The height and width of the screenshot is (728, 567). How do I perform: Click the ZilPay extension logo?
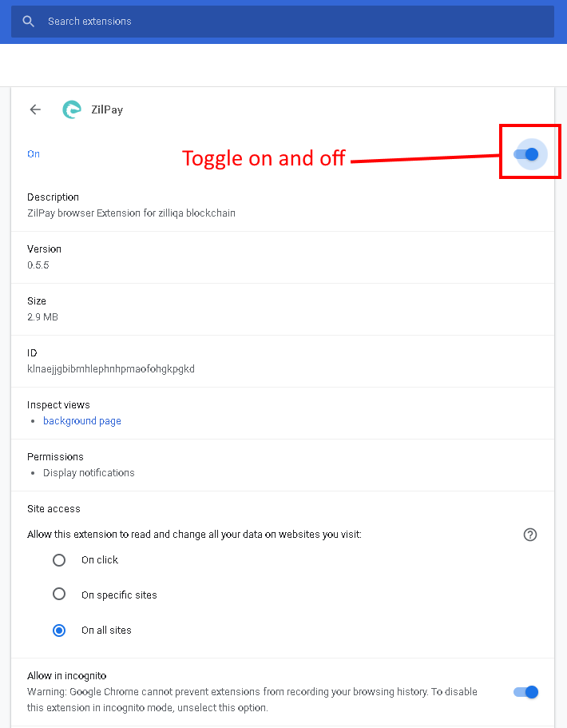pos(72,109)
